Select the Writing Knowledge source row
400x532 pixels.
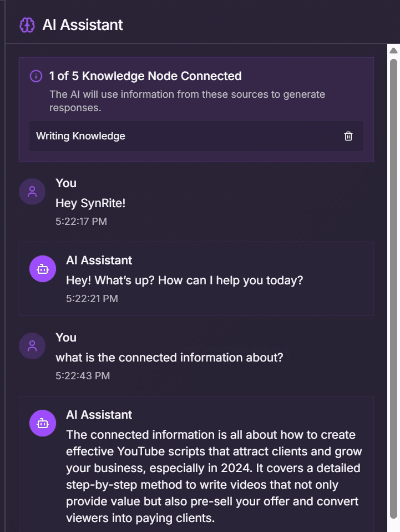point(196,136)
